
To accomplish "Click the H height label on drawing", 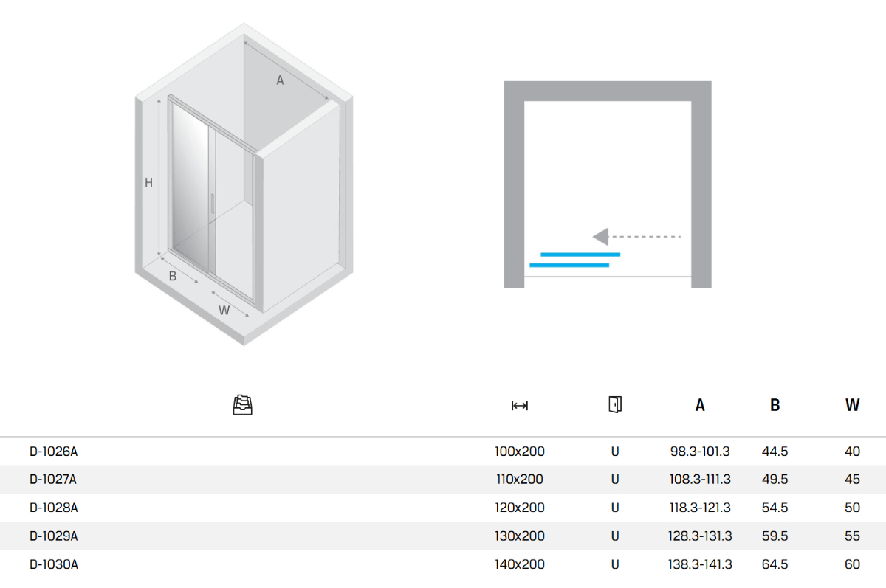I will [148, 183].
